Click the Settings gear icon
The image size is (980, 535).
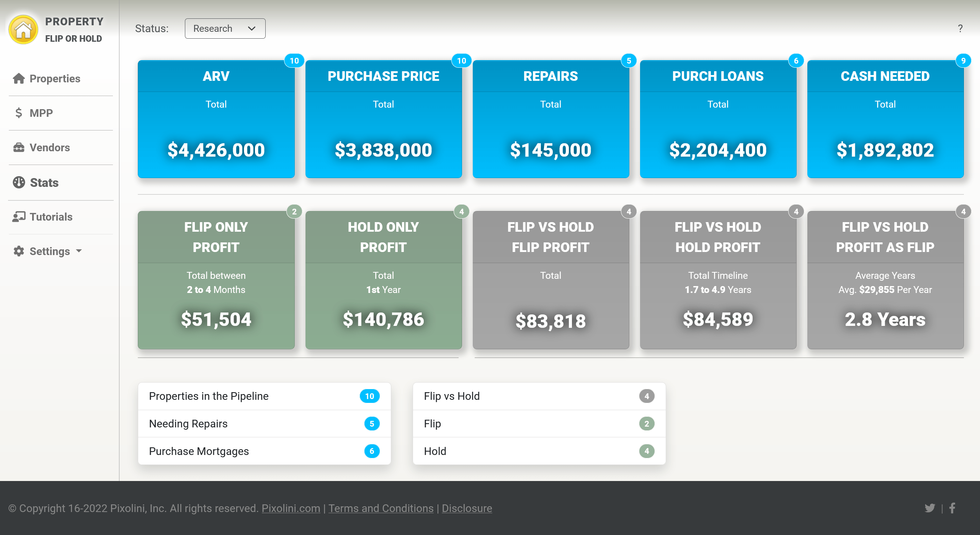(18, 251)
